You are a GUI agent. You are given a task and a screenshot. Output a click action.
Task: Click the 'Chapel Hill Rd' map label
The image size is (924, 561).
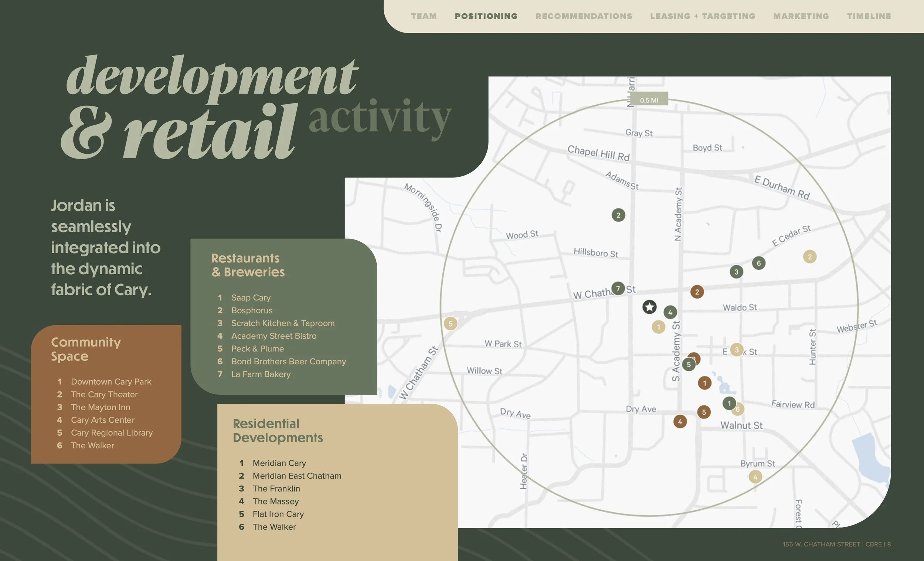point(598,153)
